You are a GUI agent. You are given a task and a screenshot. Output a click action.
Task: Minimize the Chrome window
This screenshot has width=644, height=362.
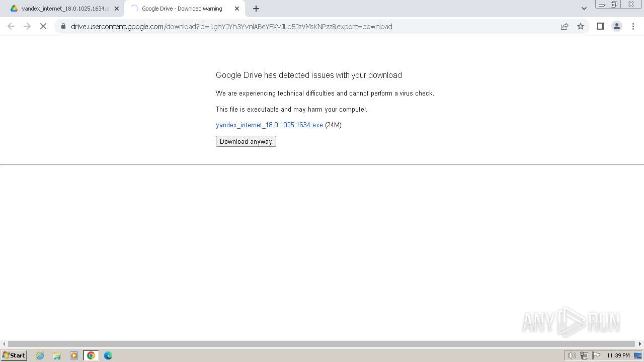click(x=601, y=5)
